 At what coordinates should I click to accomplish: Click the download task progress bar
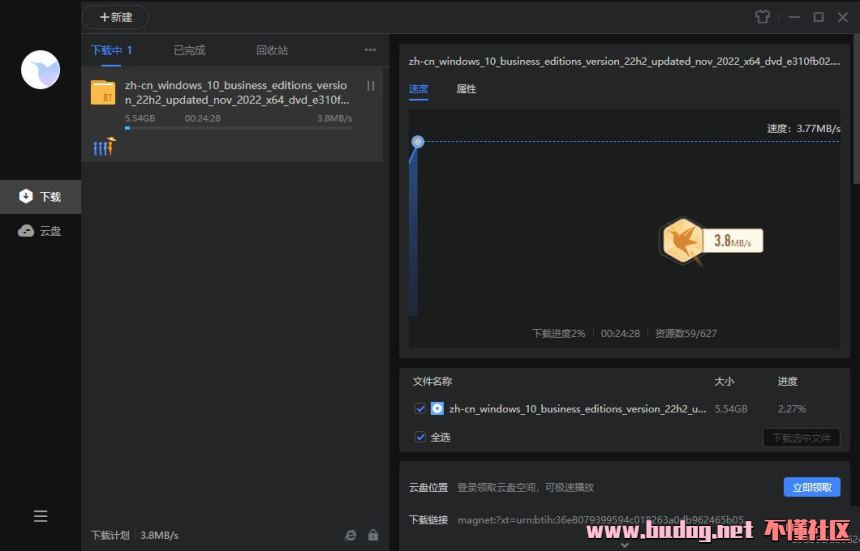pos(239,128)
